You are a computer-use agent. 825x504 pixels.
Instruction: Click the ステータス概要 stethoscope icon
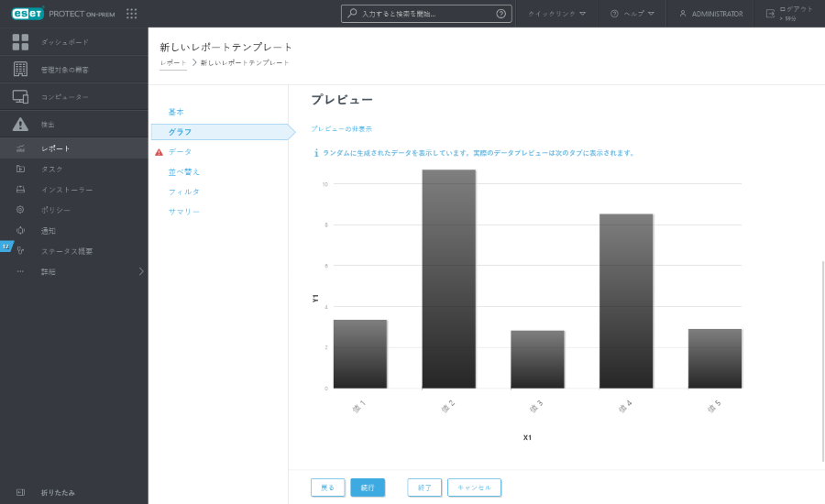click(x=20, y=251)
